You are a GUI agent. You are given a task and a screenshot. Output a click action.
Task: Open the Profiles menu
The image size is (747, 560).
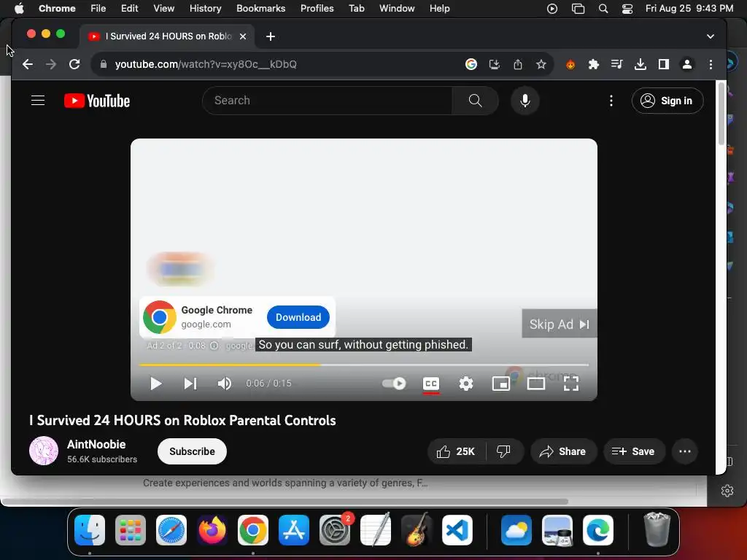(317, 8)
